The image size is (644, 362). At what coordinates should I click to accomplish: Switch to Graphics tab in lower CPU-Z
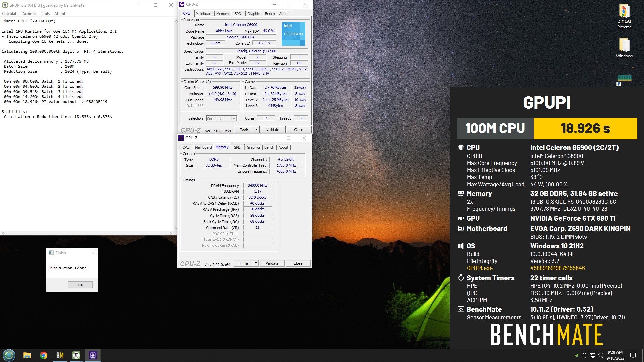point(253,147)
